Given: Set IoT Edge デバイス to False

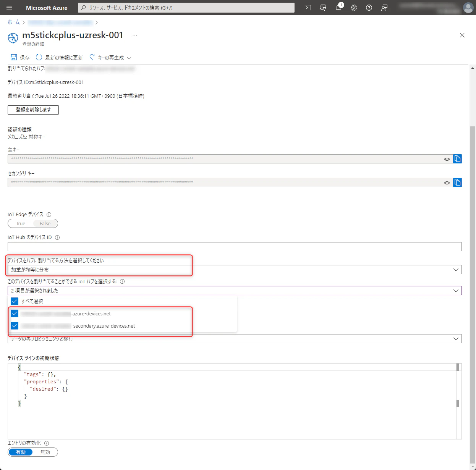Looking at the screenshot, I should click(45, 223).
